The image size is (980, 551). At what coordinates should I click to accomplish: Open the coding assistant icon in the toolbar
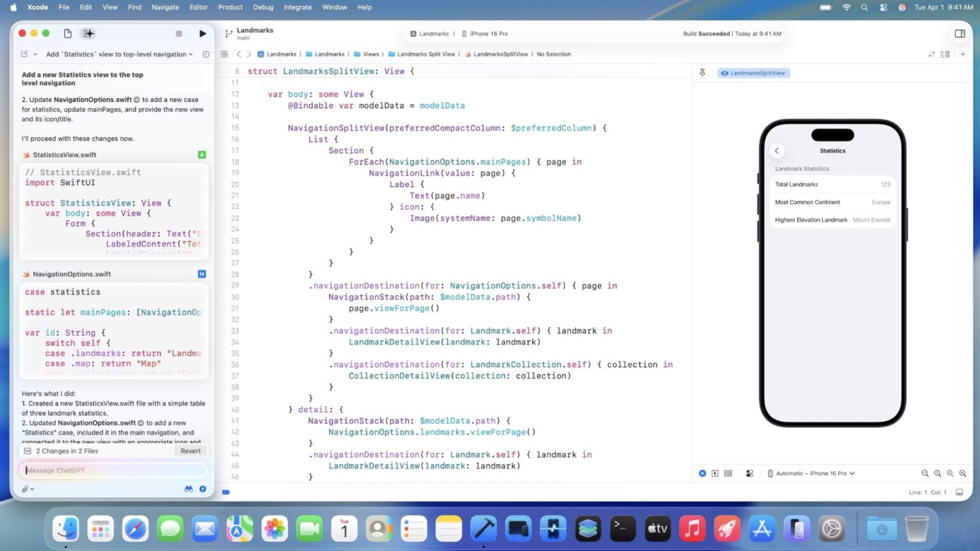(x=88, y=33)
